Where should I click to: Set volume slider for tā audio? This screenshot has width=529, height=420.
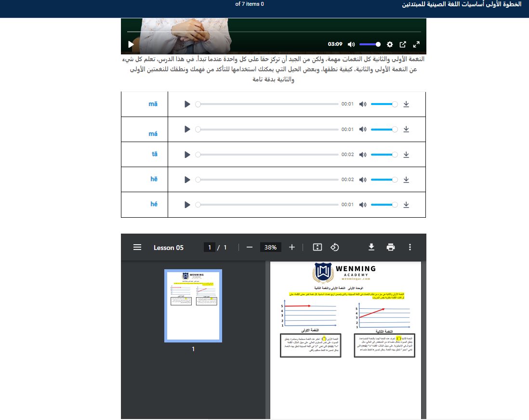pos(384,155)
